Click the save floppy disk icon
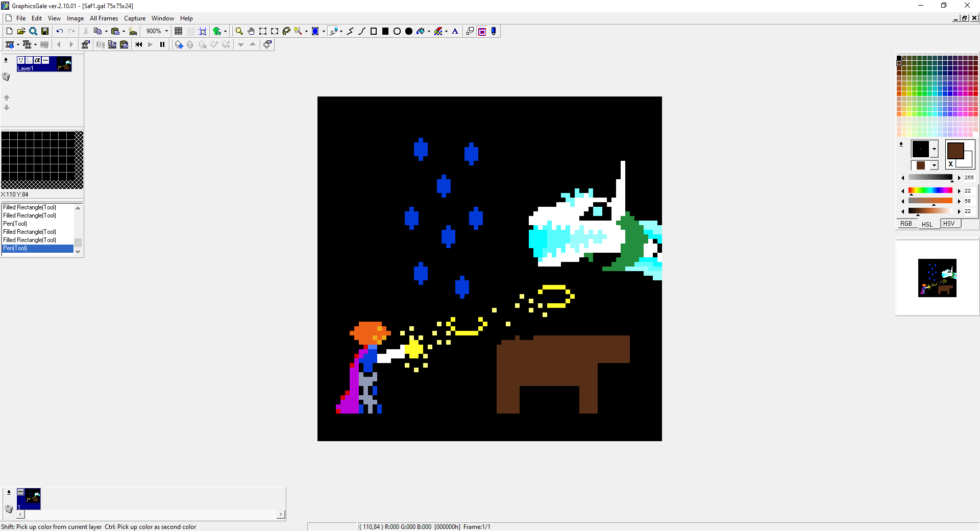 coord(45,31)
